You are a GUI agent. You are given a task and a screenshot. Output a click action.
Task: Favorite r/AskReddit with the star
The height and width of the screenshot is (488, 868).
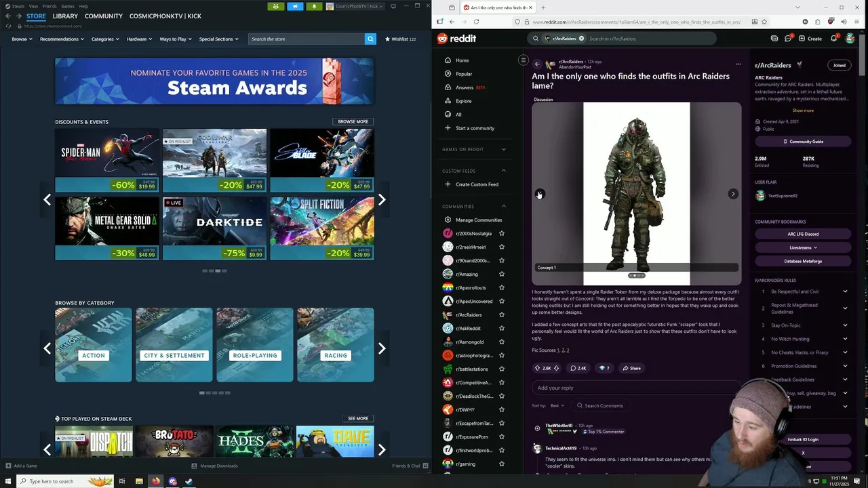(x=502, y=328)
